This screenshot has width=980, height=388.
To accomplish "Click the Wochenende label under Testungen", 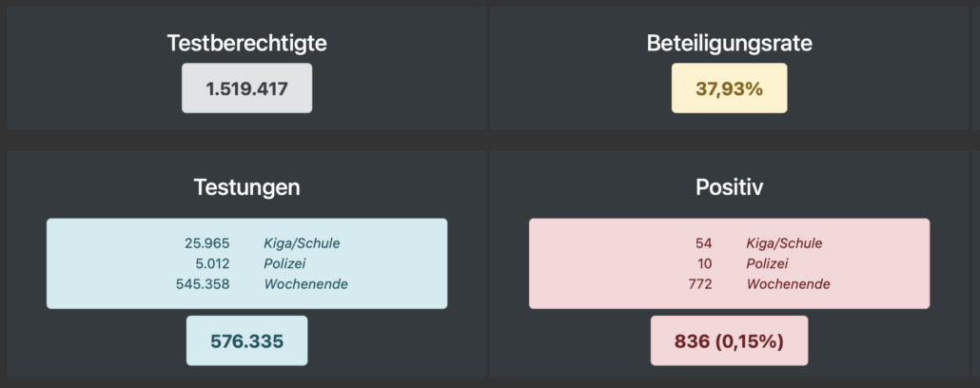I will [x=305, y=284].
